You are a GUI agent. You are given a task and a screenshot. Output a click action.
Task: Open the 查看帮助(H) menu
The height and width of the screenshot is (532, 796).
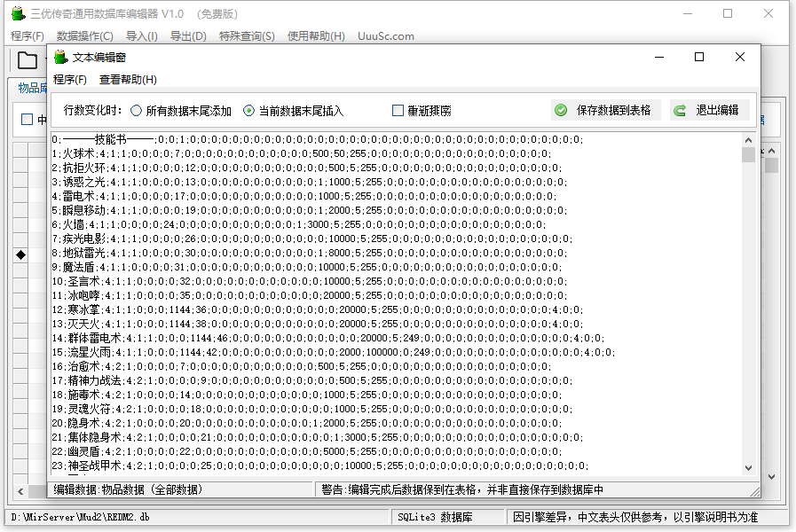128,80
